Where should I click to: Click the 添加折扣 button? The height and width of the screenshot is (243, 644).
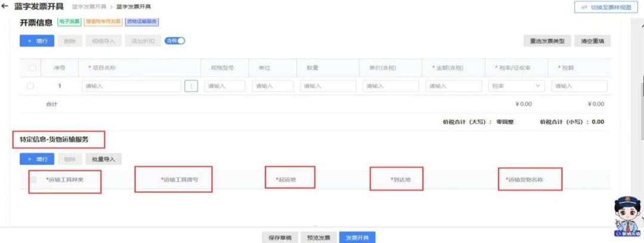[x=143, y=41]
